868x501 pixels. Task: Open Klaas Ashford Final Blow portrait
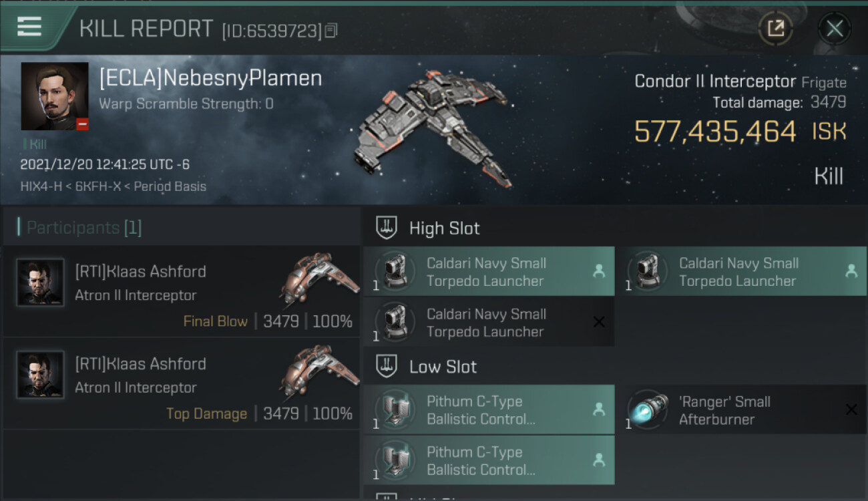click(40, 283)
